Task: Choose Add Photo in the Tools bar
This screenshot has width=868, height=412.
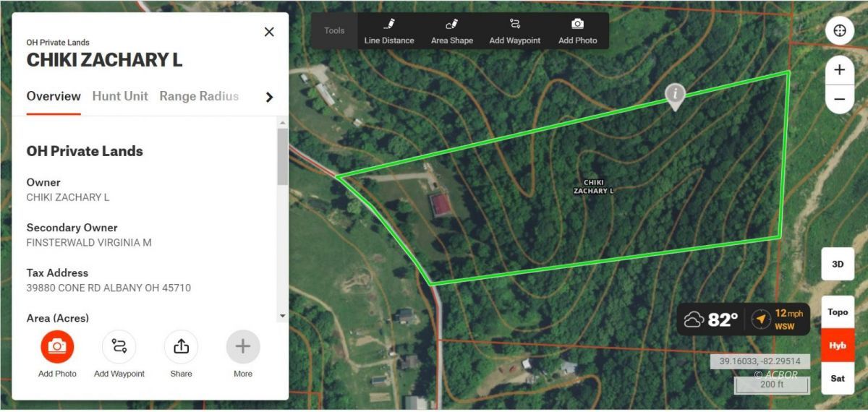Action: [578, 31]
